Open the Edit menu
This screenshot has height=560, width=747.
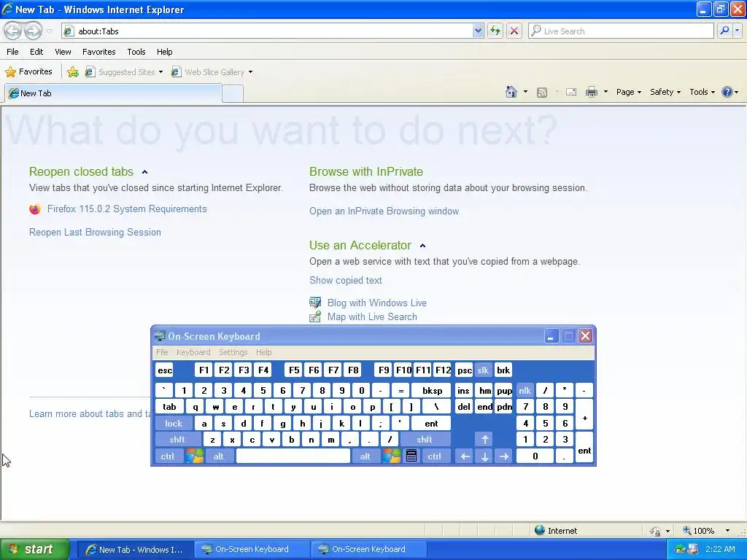click(x=36, y=52)
